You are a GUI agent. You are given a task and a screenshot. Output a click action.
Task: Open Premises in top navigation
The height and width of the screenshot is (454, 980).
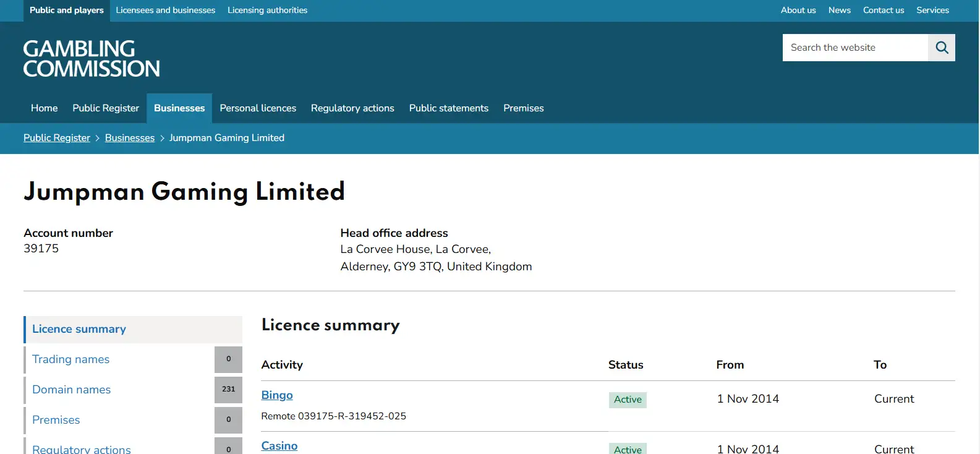[x=524, y=108]
